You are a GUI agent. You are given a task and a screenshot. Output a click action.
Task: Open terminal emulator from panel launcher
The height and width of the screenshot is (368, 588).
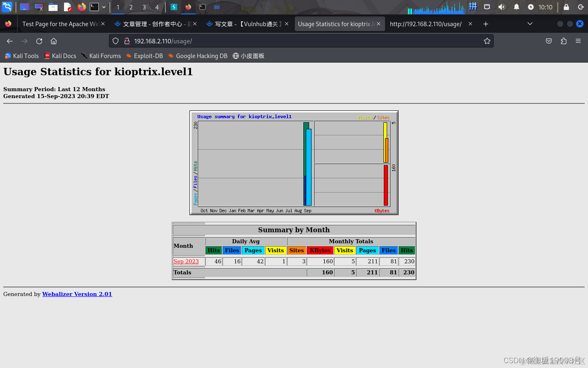94,7
